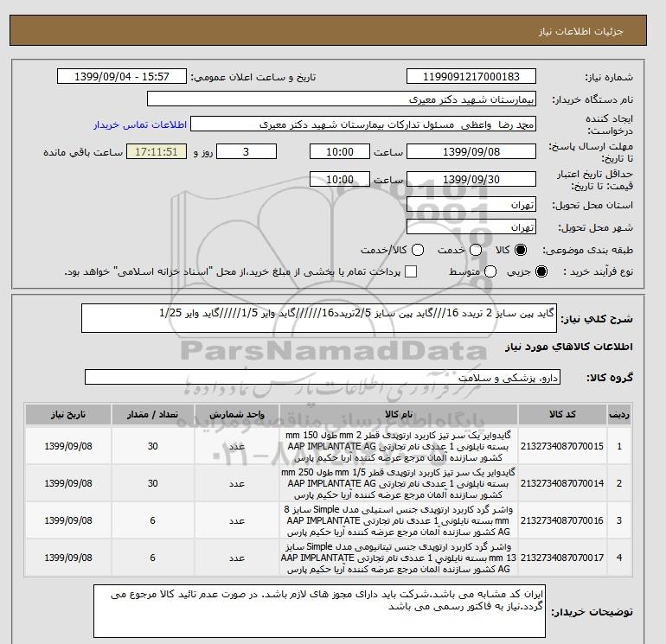666x644 pixels.
Task: Toggle Islamic treasury bonds payment checkbox
Action: coord(411,271)
